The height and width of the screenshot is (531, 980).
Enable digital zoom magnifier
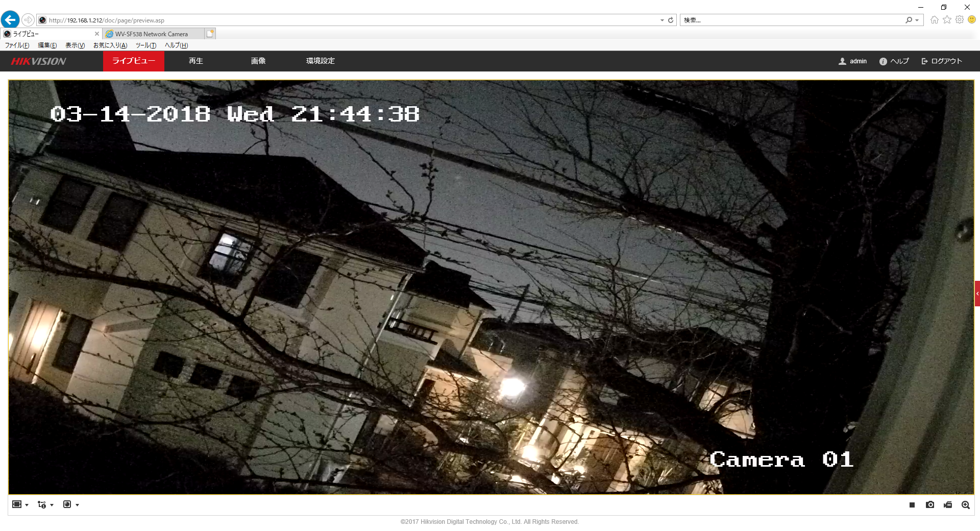point(966,505)
